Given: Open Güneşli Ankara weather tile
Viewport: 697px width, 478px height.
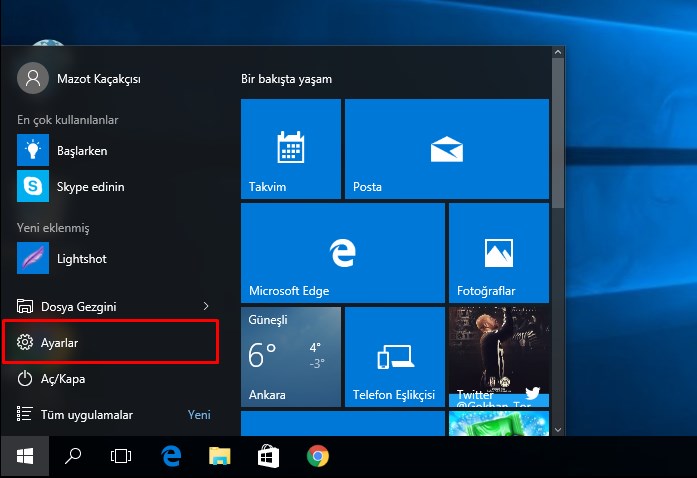Looking at the screenshot, I should [x=290, y=356].
